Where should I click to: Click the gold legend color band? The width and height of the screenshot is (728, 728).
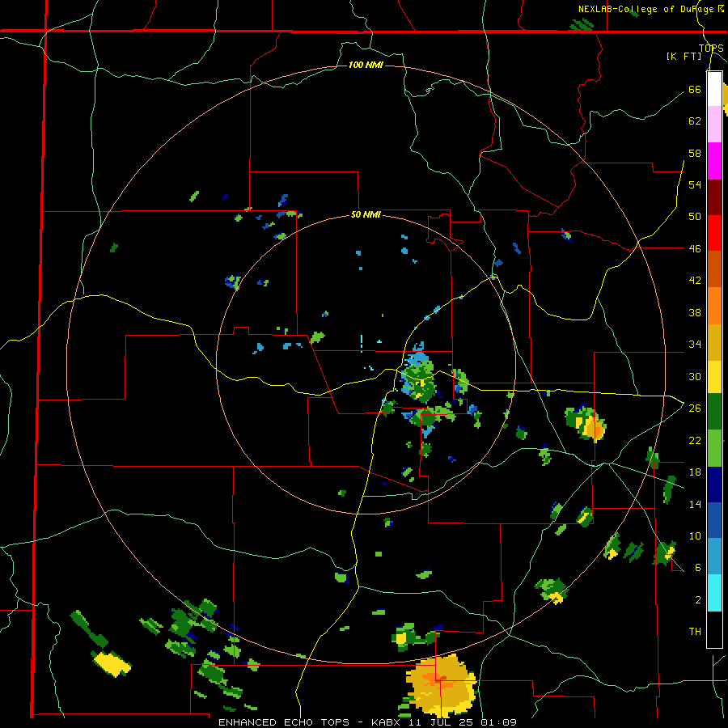pos(714,342)
